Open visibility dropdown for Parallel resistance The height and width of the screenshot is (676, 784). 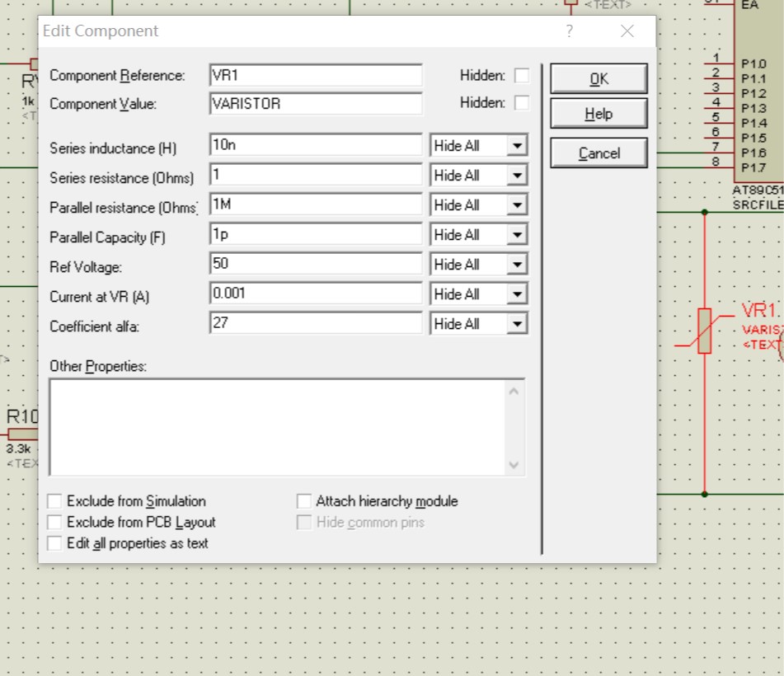tap(517, 205)
